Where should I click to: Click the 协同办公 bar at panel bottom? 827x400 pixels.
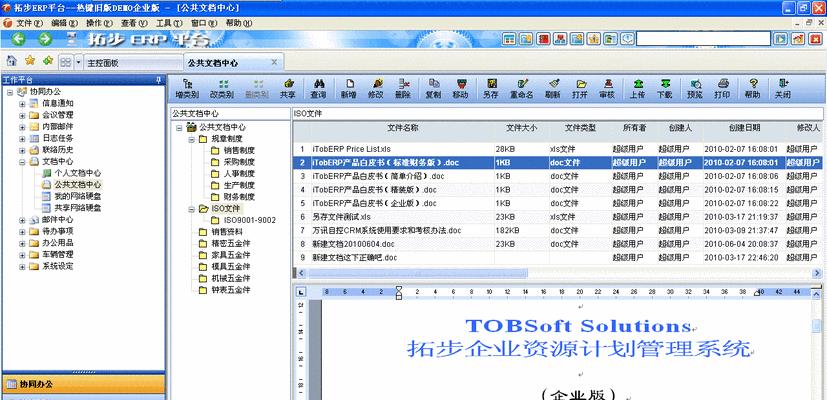tap(83, 384)
